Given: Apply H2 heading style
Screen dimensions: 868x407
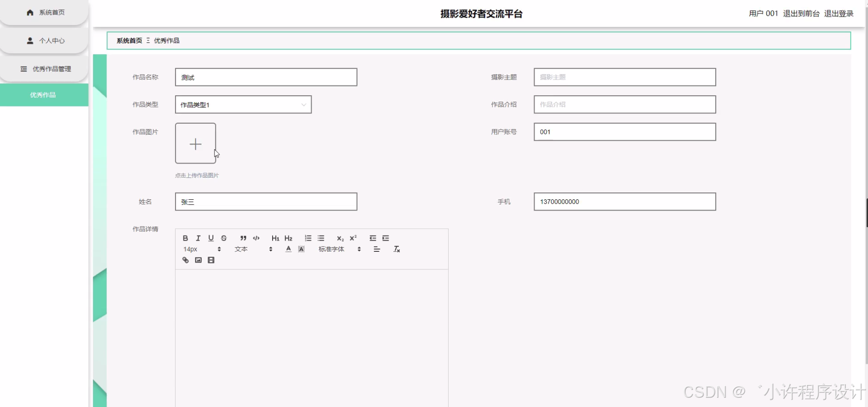Looking at the screenshot, I should (288, 238).
